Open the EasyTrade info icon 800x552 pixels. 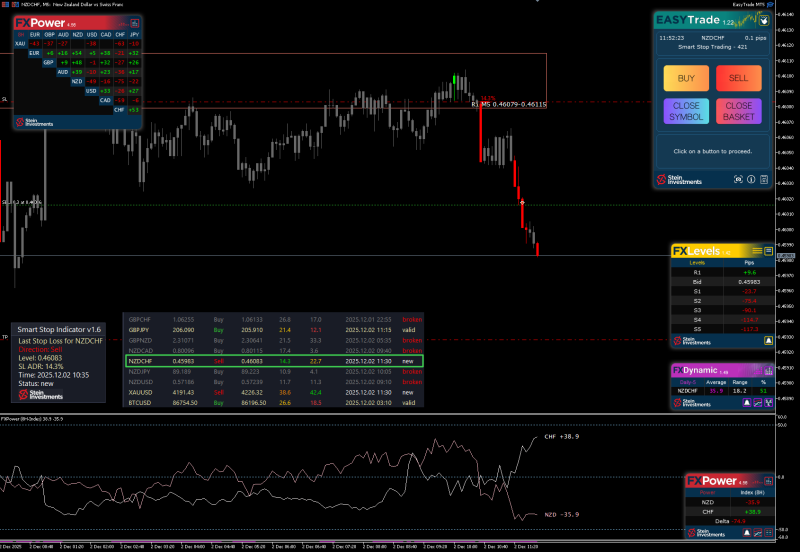pos(751,179)
